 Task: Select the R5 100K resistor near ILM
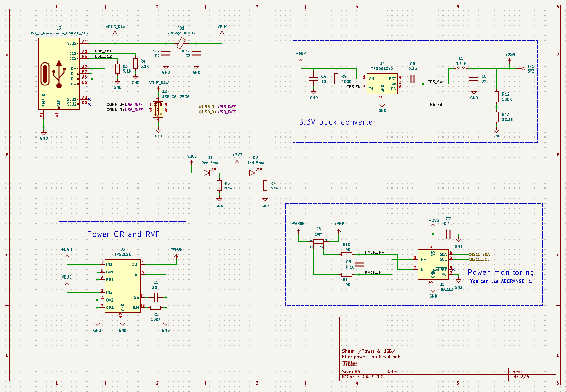pyautogui.click(x=156, y=307)
